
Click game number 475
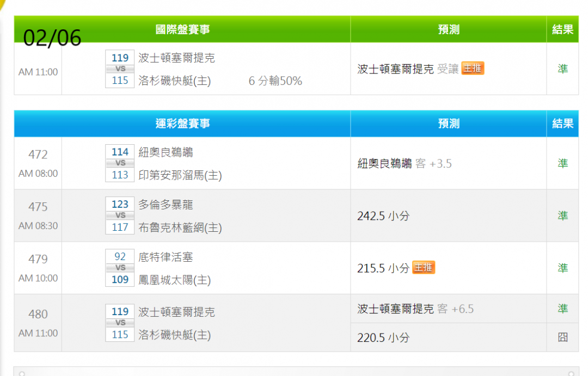[x=38, y=207]
